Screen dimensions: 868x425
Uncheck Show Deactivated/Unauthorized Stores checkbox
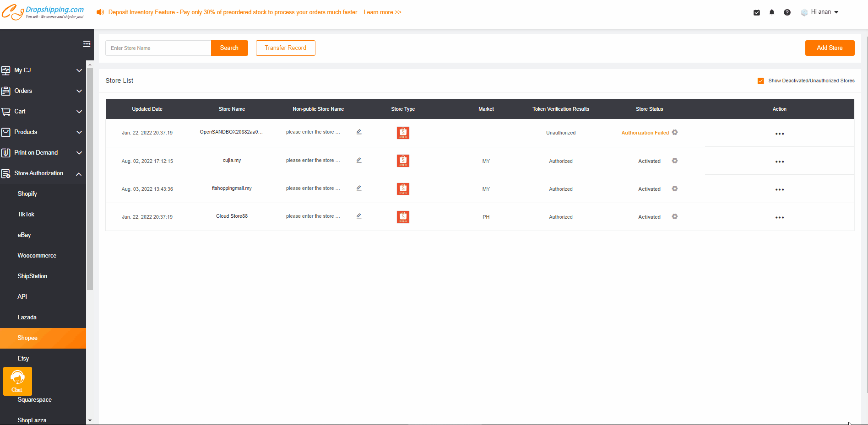761,81
